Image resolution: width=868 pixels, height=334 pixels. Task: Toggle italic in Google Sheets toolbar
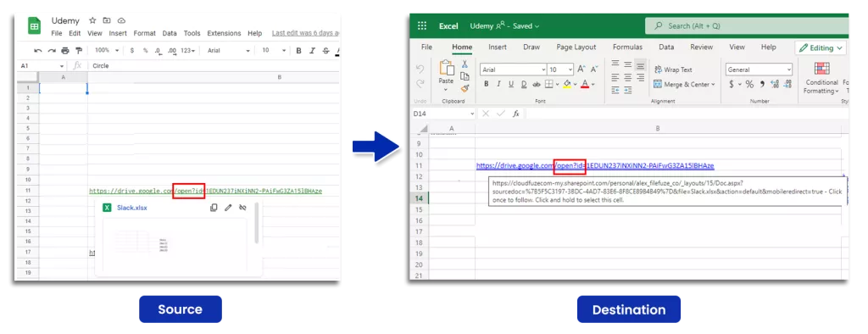coord(312,50)
